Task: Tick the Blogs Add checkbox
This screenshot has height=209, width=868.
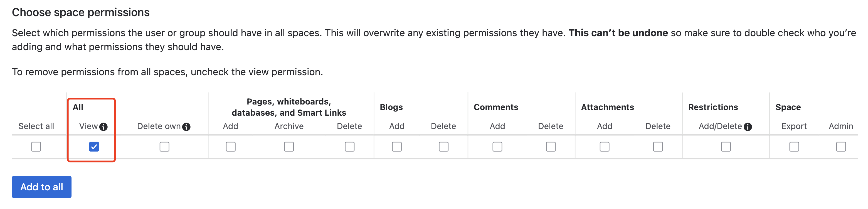Action: coord(397,147)
